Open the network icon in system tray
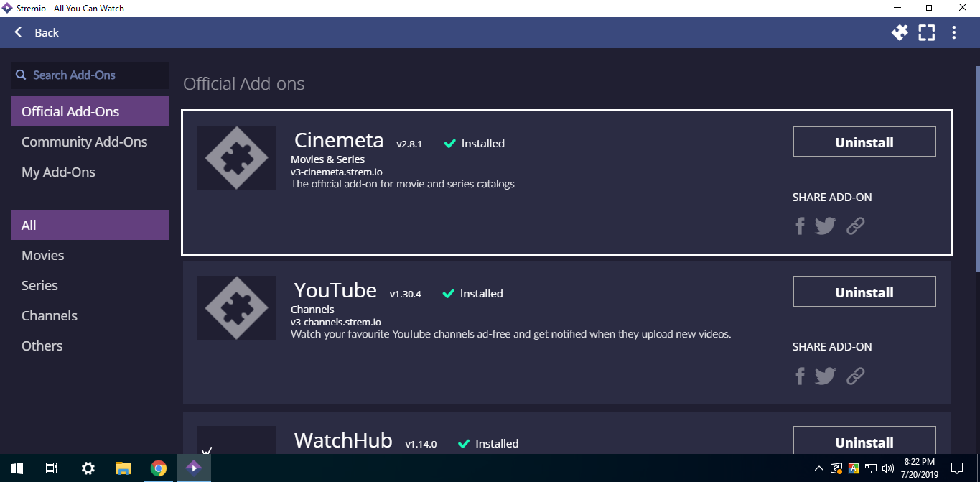980x482 pixels. pyautogui.click(x=870, y=469)
